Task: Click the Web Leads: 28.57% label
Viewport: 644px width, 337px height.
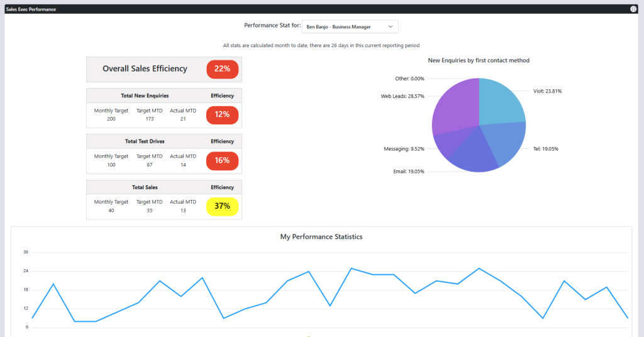Action: click(x=402, y=96)
